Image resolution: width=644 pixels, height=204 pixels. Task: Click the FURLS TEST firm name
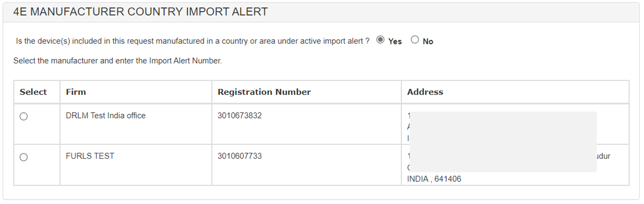pyautogui.click(x=90, y=156)
